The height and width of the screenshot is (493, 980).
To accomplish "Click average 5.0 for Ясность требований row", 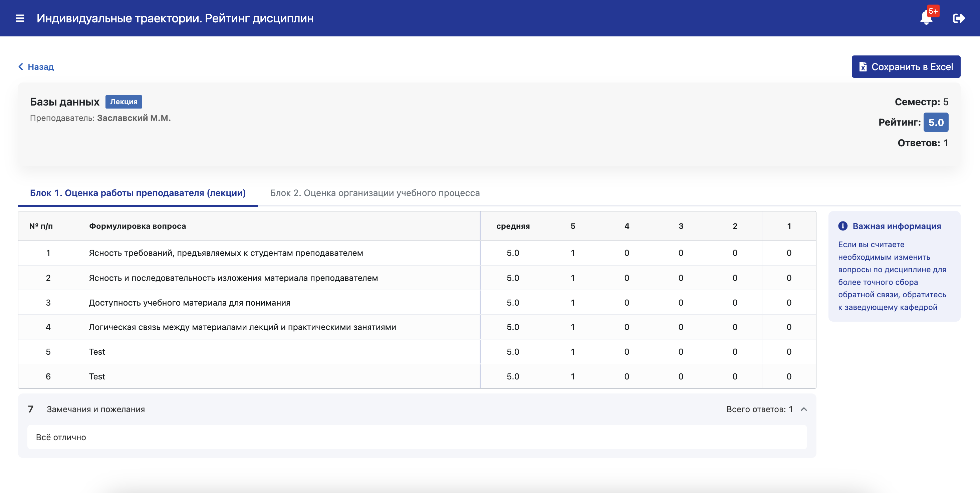I will (513, 253).
